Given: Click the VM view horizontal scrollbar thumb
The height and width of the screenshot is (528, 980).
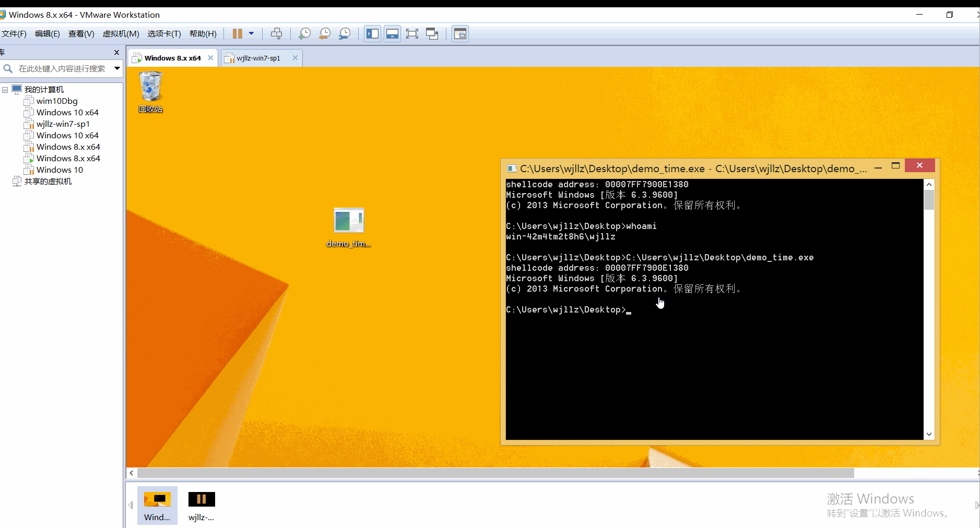Looking at the screenshot, I should 495,473.
